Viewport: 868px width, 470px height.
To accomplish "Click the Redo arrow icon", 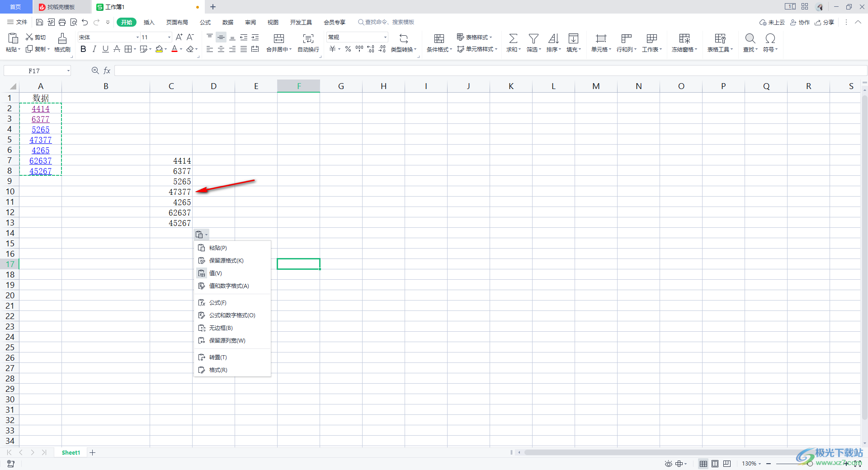I will (x=96, y=22).
